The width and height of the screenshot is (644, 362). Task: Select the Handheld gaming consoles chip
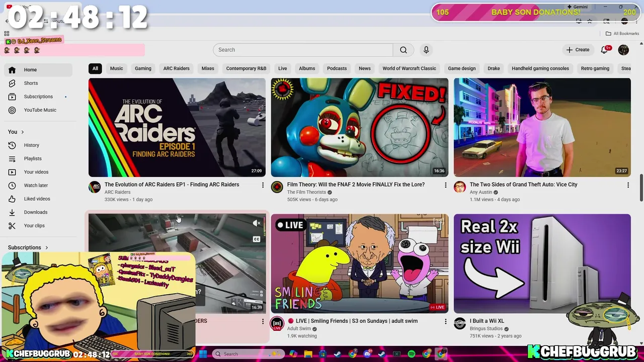pyautogui.click(x=540, y=68)
